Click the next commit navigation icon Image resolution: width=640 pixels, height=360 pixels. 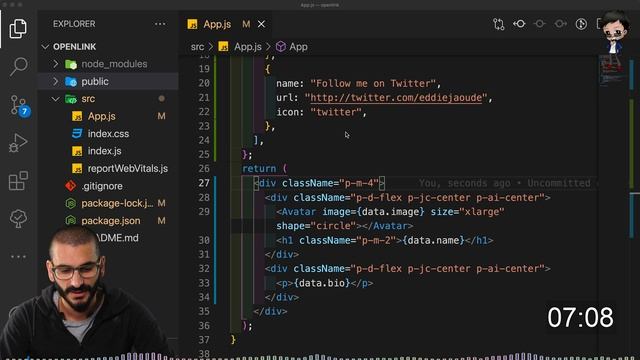560,24
